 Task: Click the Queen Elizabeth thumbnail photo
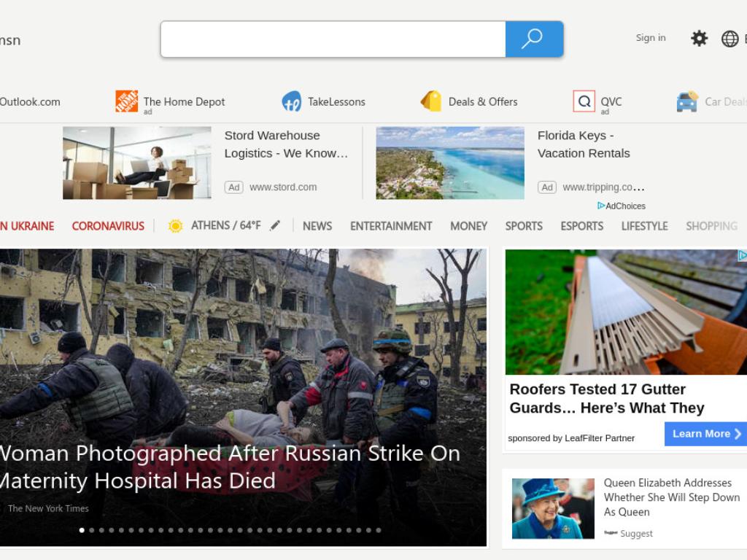pyautogui.click(x=553, y=508)
